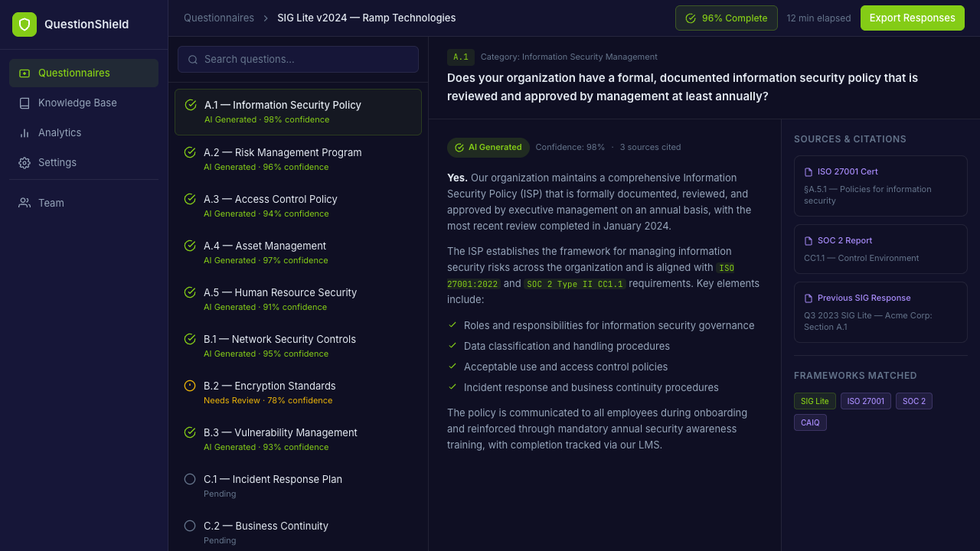Select question B.3 — Vulnerability Management
Screen dimensions: 980x551
tap(298, 439)
